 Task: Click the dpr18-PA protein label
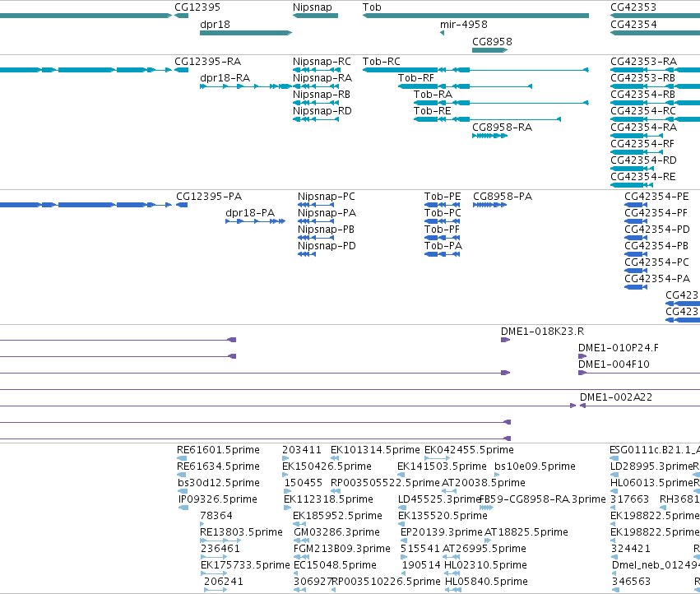pyautogui.click(x=249, y=213)
